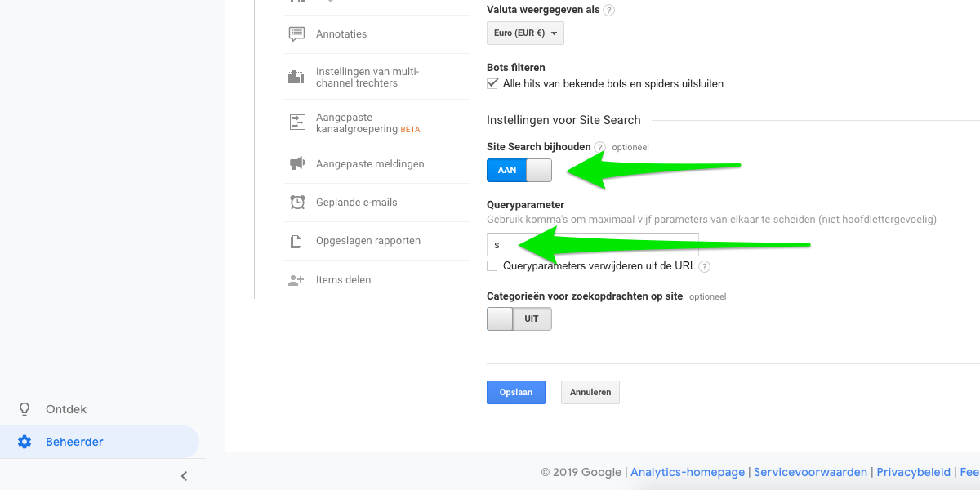Turn off Site Search bijhouden toggle
This screenshot has height=490, width=980.
click(519, 170)
